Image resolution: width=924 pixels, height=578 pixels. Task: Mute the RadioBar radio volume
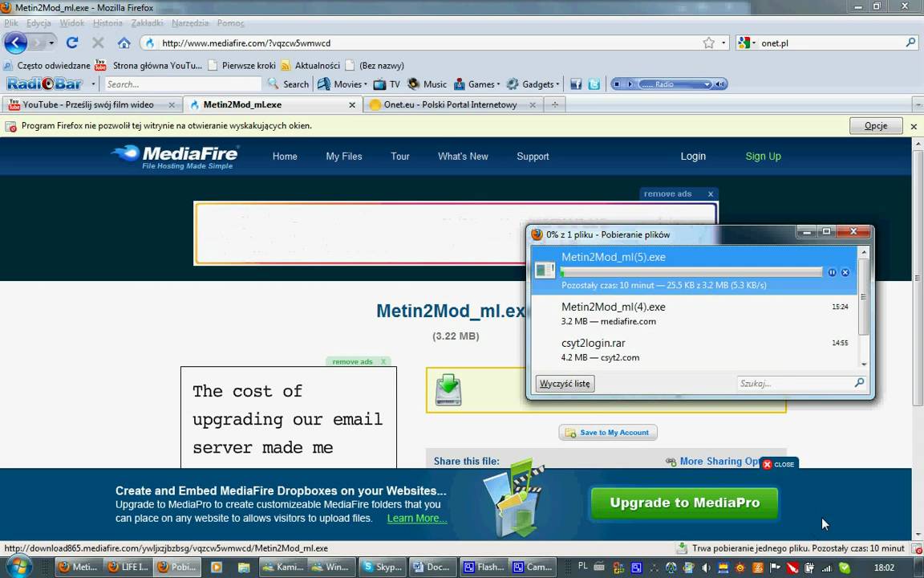721,84
